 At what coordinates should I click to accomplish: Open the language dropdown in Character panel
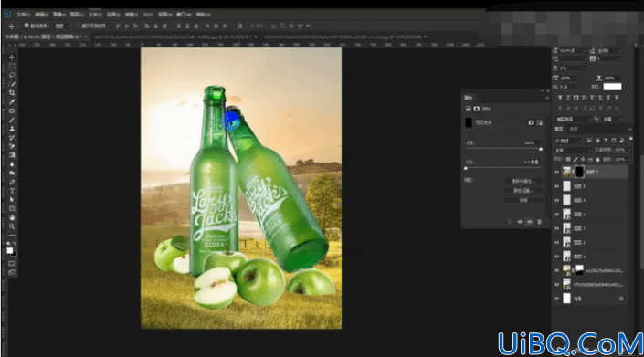574,119
